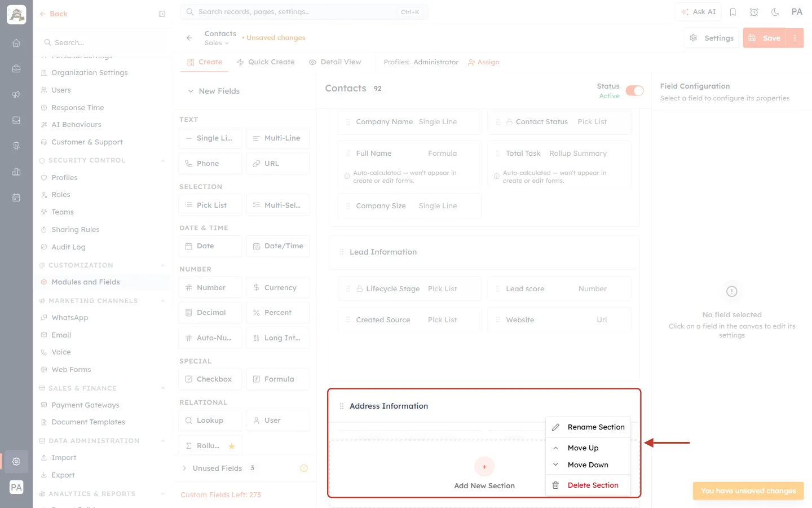This screenshot has width=812, height=508.
Task: Click the PA avatar at rail bottom
Action: (16, 488)
